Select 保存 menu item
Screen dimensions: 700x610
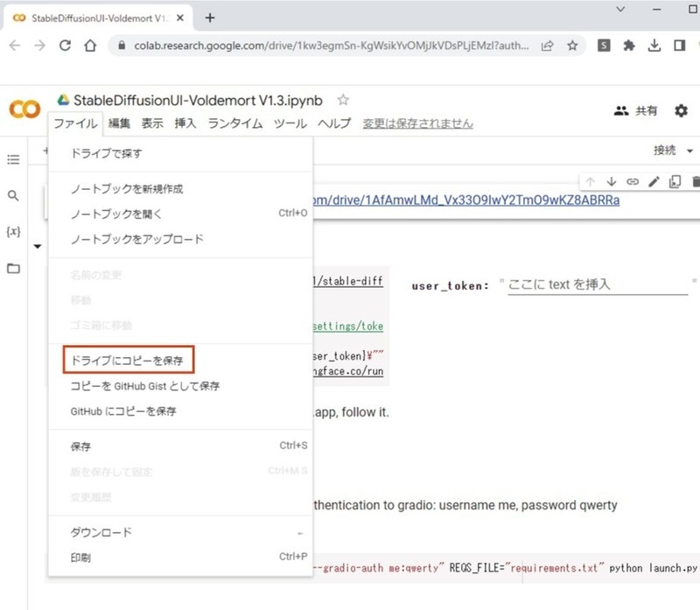point(180,446)
